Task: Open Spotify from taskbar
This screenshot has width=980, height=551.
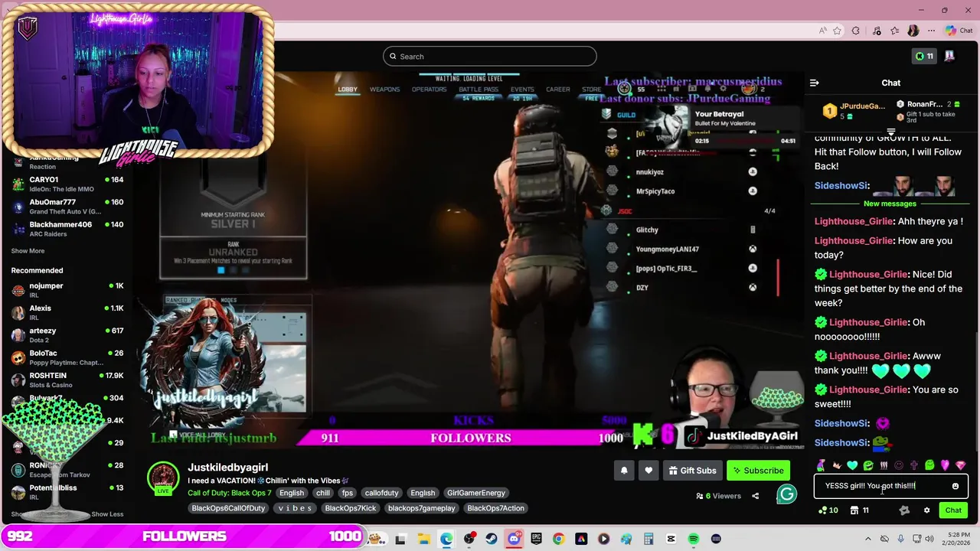Action: 694,539
